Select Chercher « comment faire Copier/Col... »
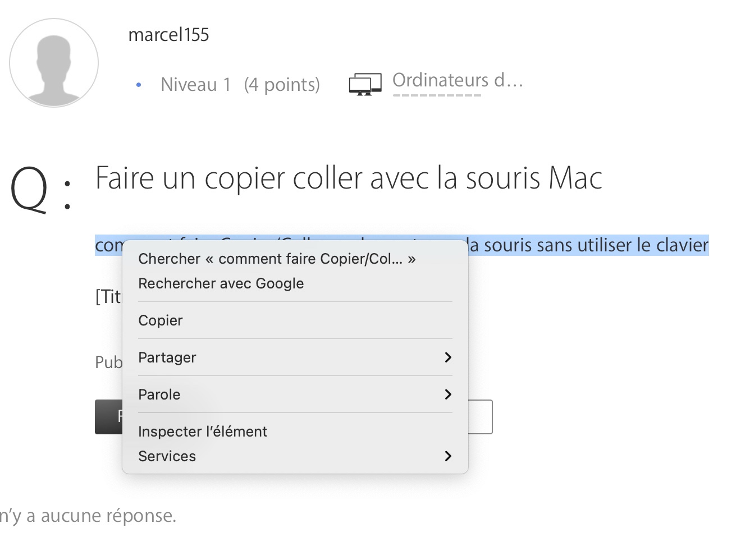 coord(277,259)
